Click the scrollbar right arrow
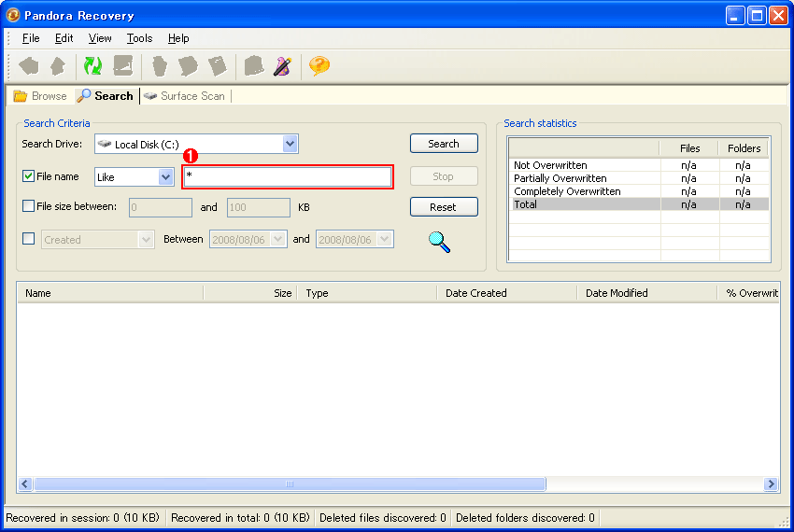 click(x=771, y=483)
